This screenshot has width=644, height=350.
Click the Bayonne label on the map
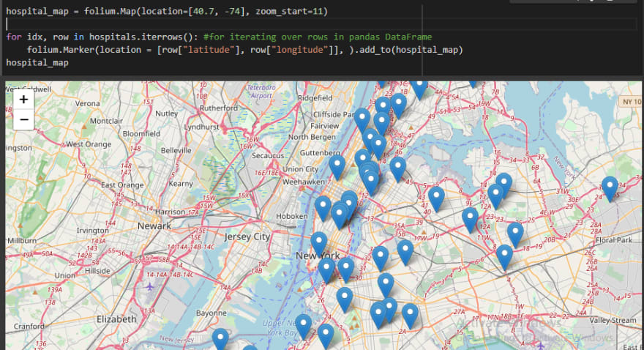click(211, 313)
